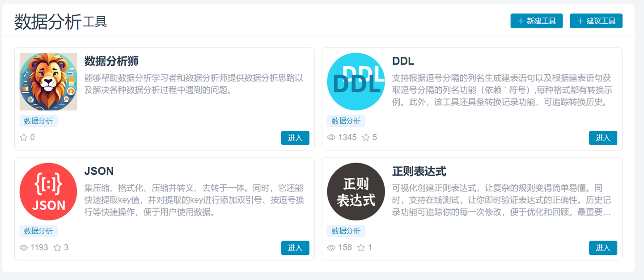
Task: Click the lion avatar of 数据分析狮
Action: (48, 82)
